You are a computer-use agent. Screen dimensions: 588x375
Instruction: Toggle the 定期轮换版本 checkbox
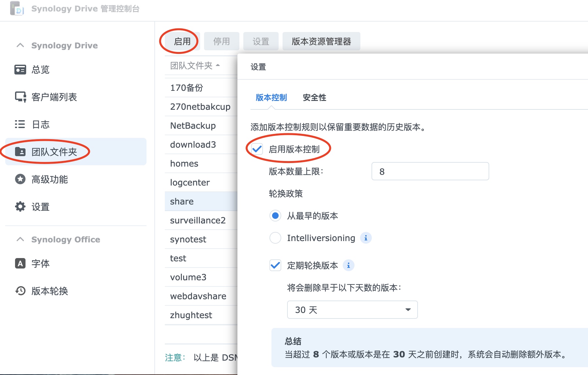click(x=275, y=265)
